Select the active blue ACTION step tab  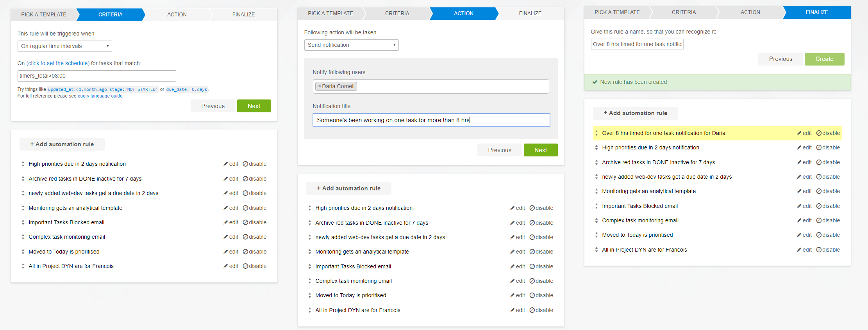click(463, 13)
